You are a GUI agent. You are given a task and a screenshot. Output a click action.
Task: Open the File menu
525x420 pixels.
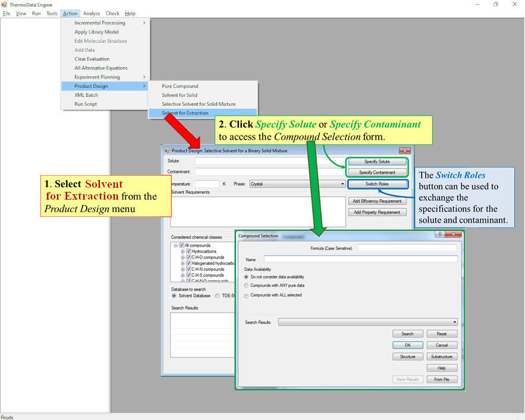pyautogui.click(x=7, y=14)
